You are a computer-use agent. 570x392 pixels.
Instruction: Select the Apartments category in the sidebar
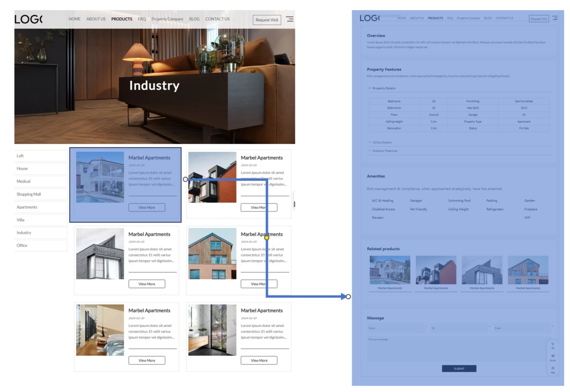tap(41, 207)
